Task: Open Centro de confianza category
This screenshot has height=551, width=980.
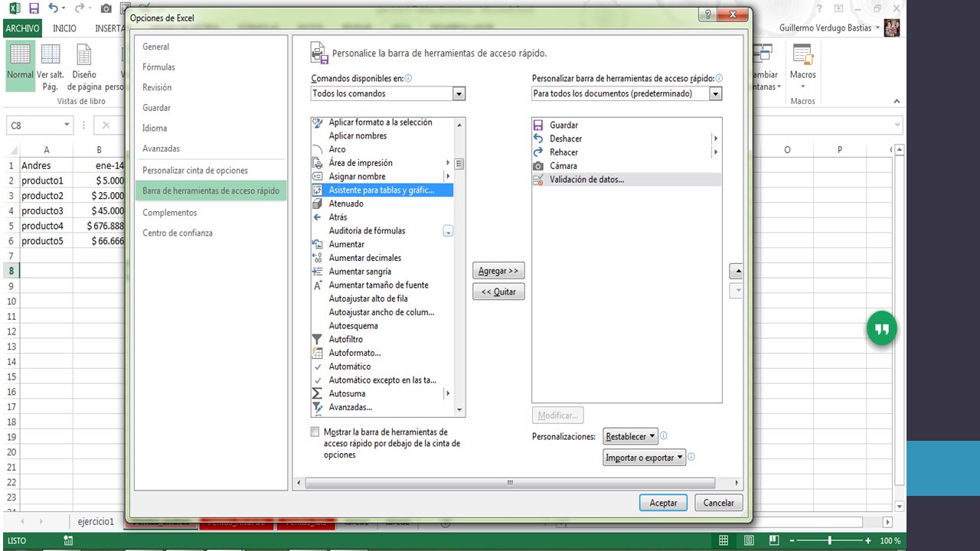Action: [211, 233]
